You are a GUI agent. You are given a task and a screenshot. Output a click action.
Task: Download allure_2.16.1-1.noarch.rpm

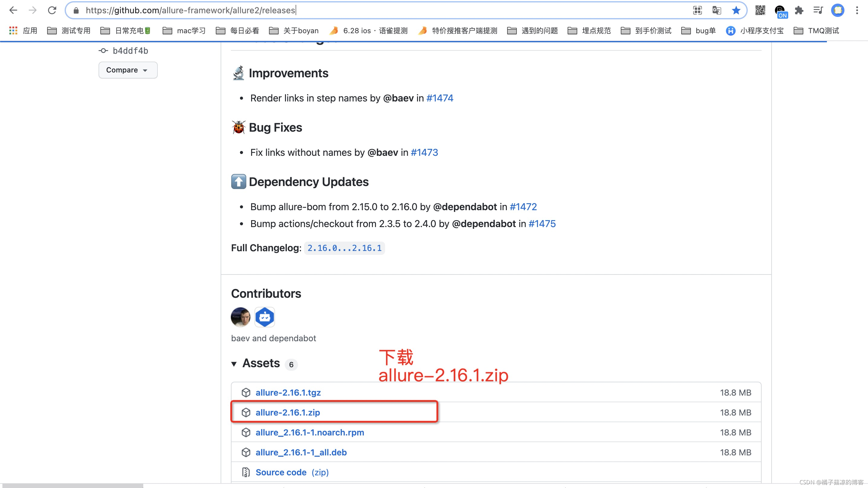310,432
